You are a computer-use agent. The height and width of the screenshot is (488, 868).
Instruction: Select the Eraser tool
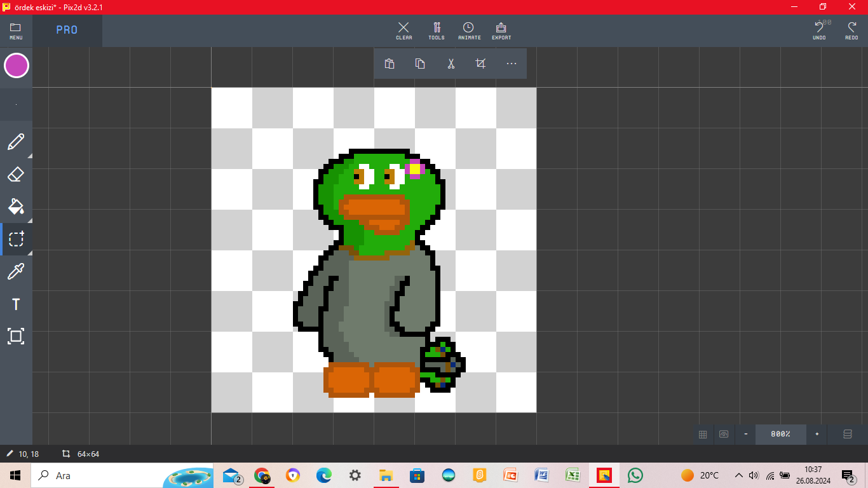click(16, 174)
